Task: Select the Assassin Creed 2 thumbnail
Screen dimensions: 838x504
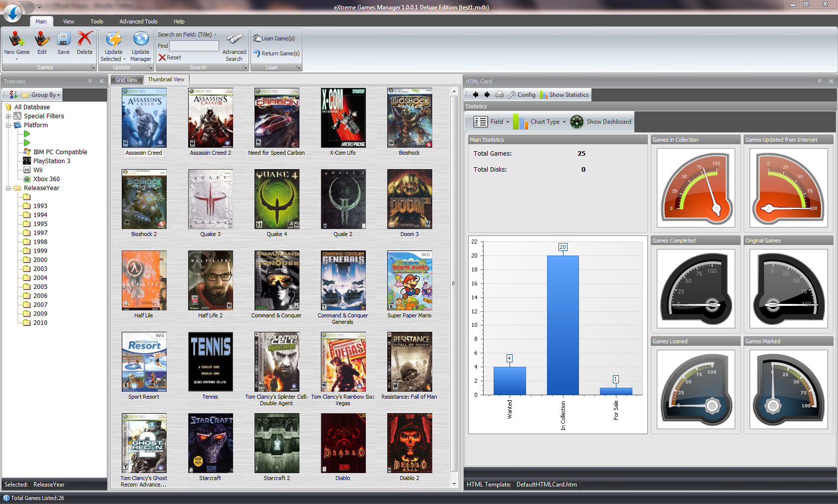Action: tap(210, 118)
